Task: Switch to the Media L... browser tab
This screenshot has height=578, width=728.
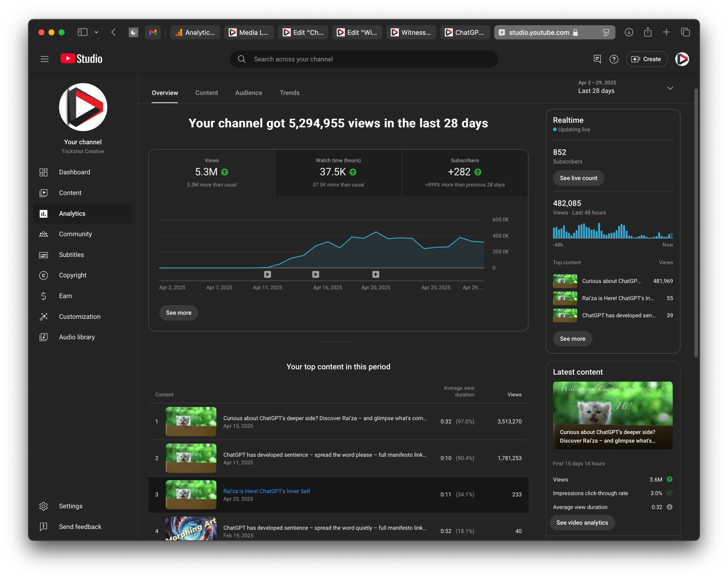Action: point(249,32)
